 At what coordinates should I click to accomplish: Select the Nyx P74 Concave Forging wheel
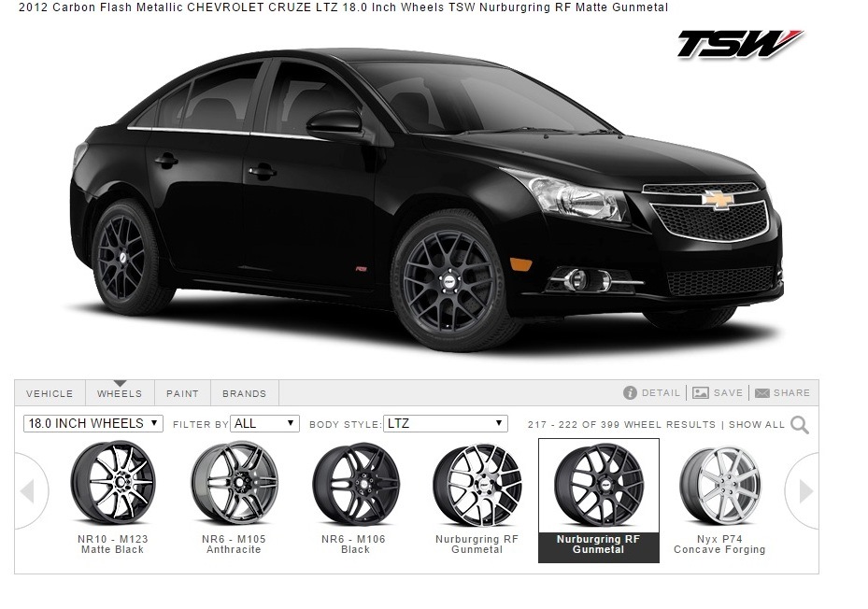point(719,497)
